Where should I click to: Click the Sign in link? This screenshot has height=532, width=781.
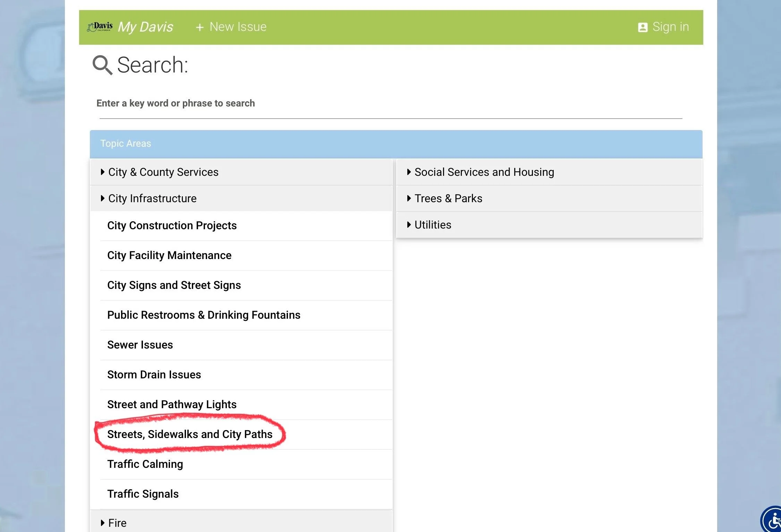[x=670, y=27]
